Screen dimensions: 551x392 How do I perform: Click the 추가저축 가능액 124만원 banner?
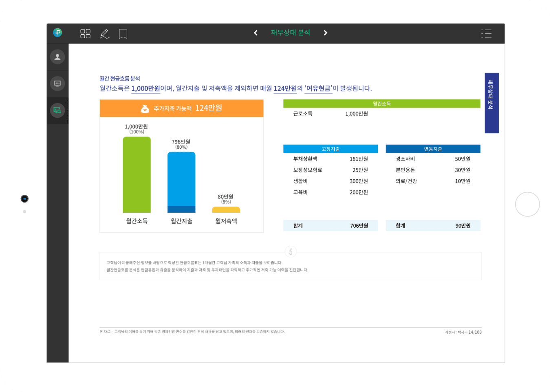pyautogui.click(x=182, y=108)
